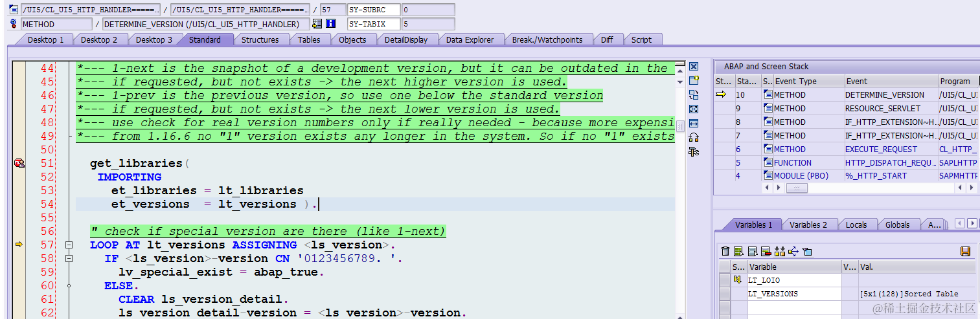Click the document icon before program field
The height and width of the screenshot is (319, 980).
point(14,10)
